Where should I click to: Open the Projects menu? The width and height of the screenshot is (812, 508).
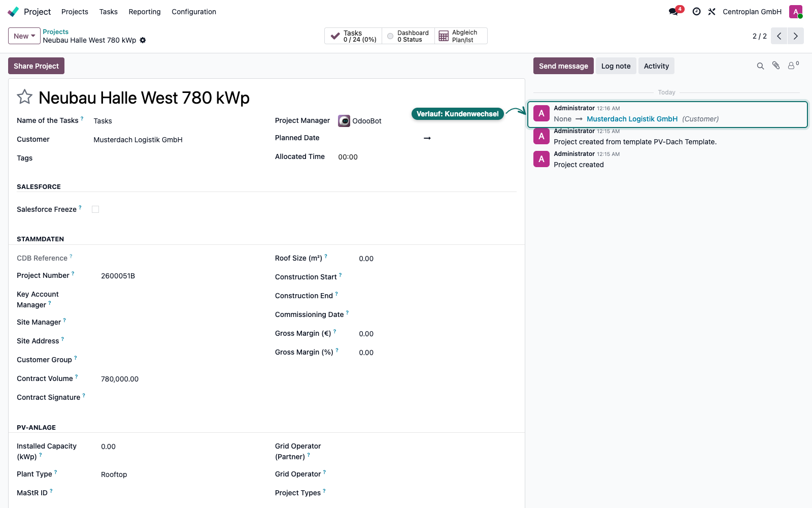tap(75, 12)
